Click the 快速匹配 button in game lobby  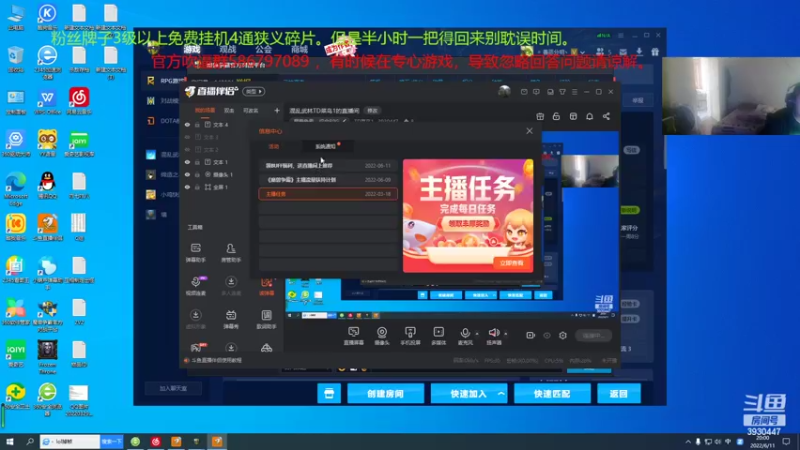(x=552, y=394)
